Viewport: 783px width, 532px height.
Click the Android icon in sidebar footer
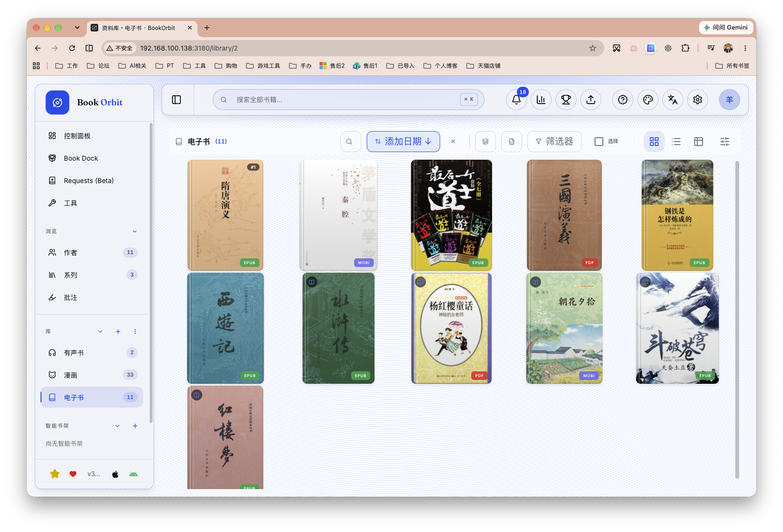coord(134,474)
